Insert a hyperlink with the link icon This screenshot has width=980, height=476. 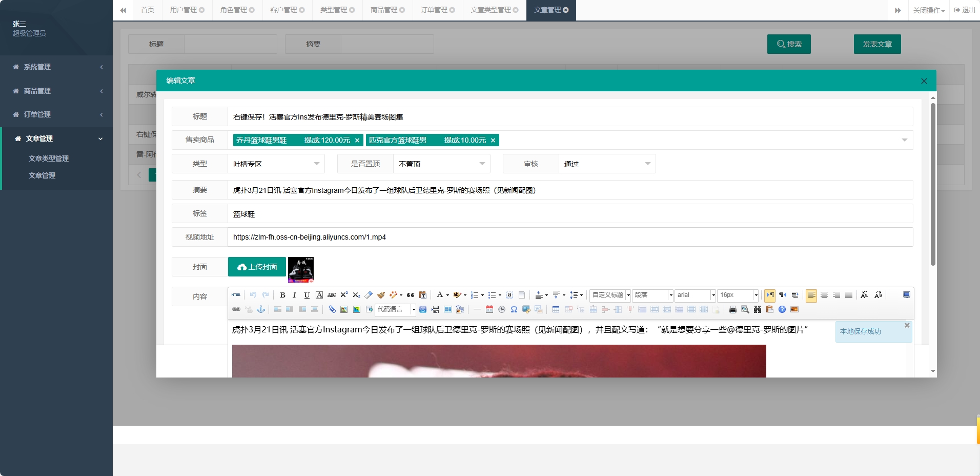tap(236, 309)
